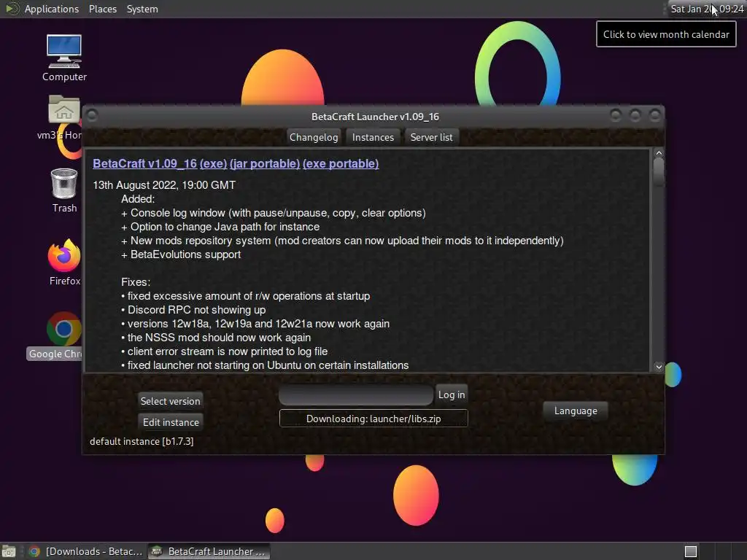Click the 'Discord RPC not showing up' line

pyautogui.click(x=193, y=310)
